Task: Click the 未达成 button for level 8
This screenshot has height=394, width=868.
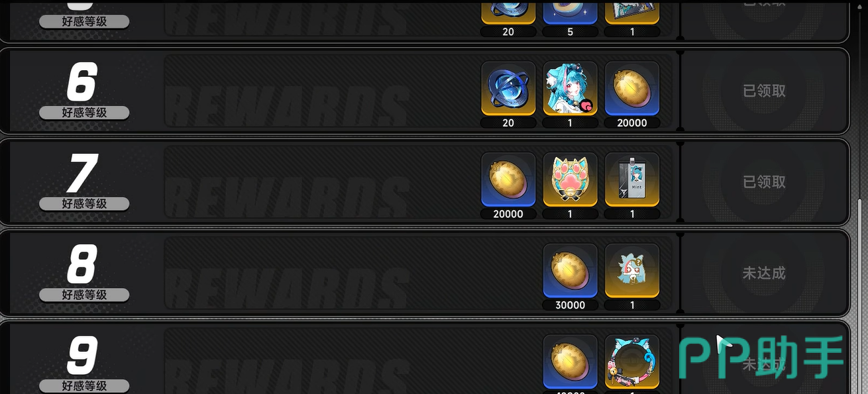Action: [765, 273]
